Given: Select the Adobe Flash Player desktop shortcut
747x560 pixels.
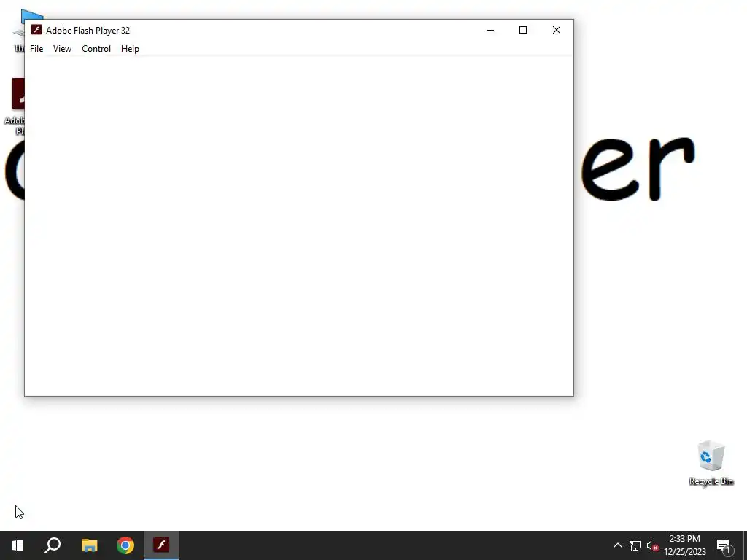Looking at the screenshot, I should (x=16, y=106).
